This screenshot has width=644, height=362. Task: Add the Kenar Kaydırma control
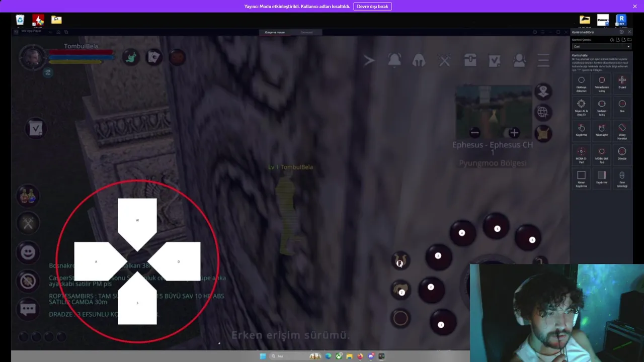(x=581, y=178)
